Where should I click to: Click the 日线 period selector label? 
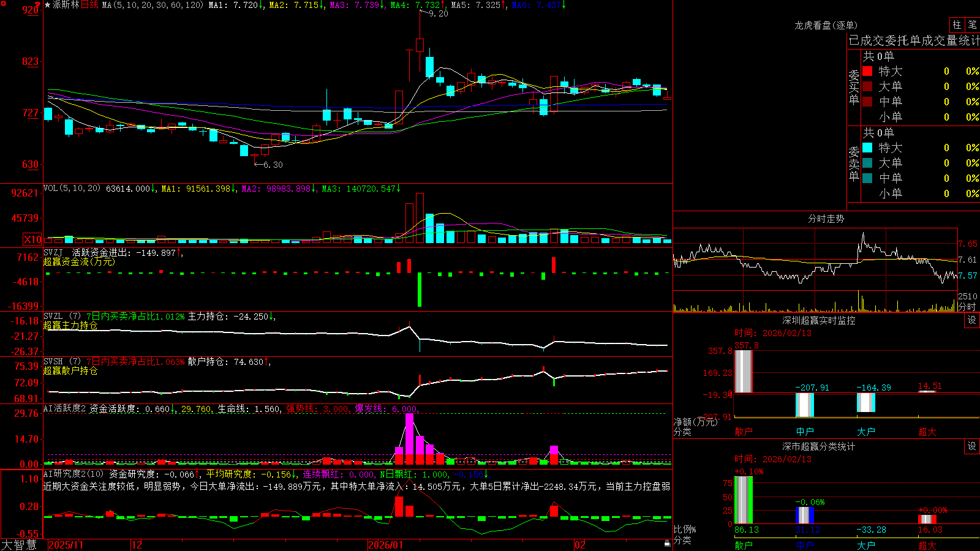click(x=89, y=5)
